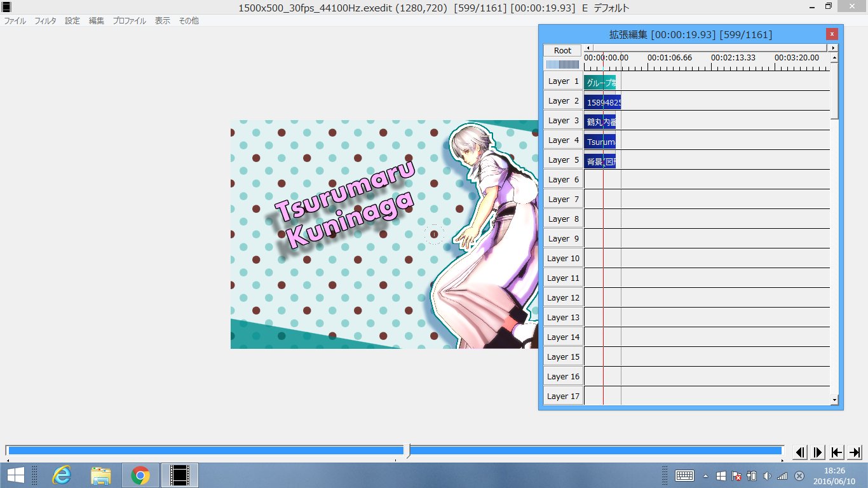Open File Explorer from taskbar

point(101,475)
